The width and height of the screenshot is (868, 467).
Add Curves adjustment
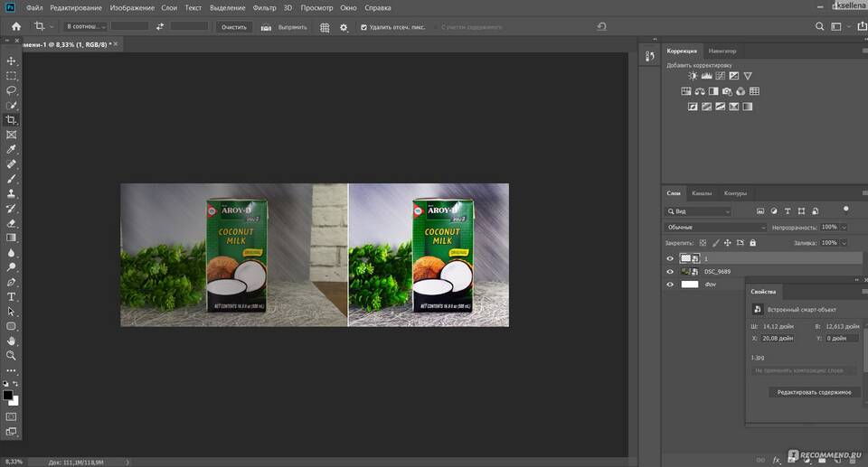click(x=721, y=76)
